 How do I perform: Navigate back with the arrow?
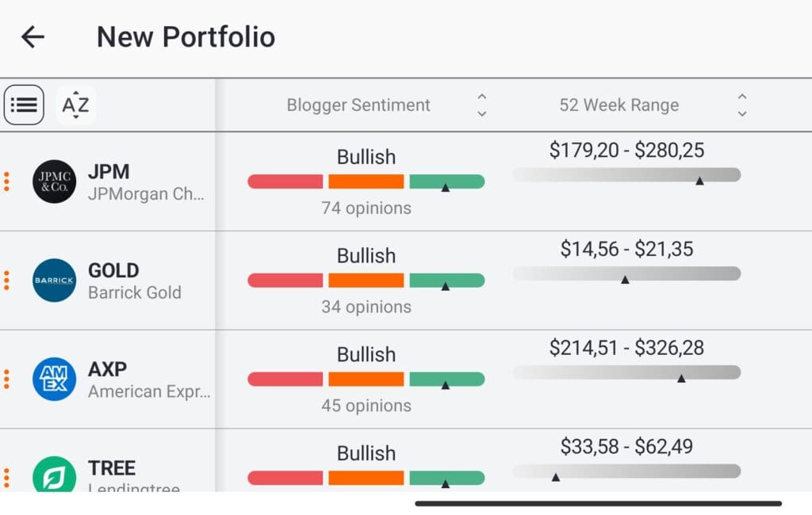32,36
